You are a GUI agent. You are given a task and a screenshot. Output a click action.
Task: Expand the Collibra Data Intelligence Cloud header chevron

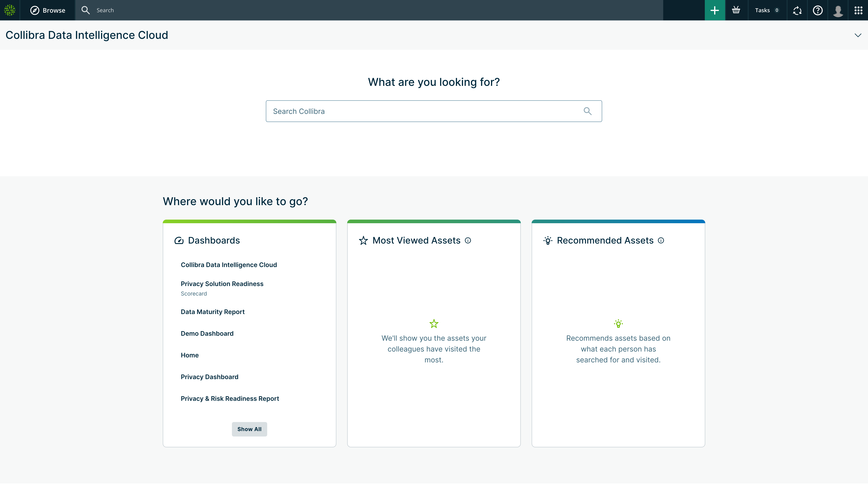click(858, 35)
